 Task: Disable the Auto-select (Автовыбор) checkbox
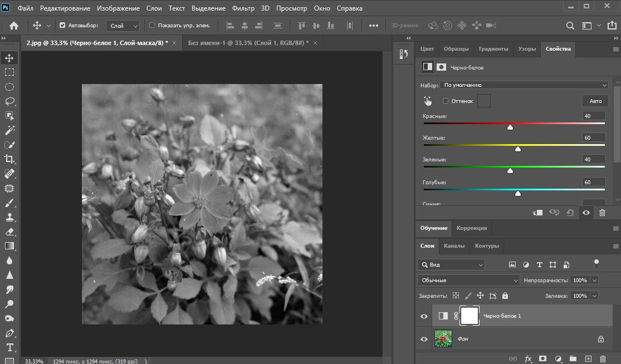point(62,25)
